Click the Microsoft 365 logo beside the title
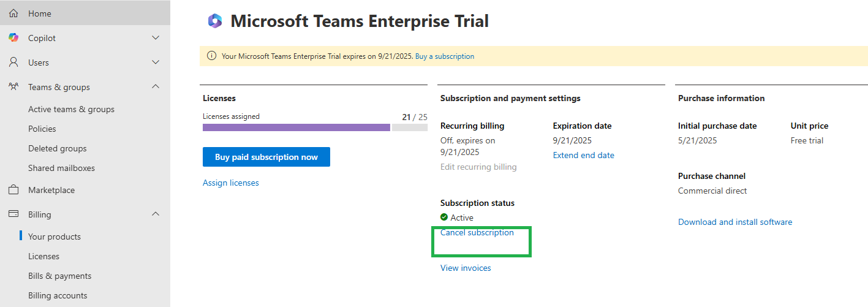868x307 pixels. [215, 21]
